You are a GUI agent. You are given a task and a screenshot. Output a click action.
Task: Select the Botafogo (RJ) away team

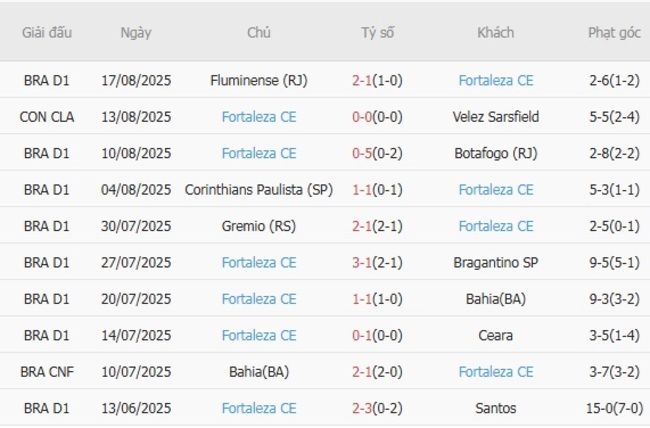(496, 153)
